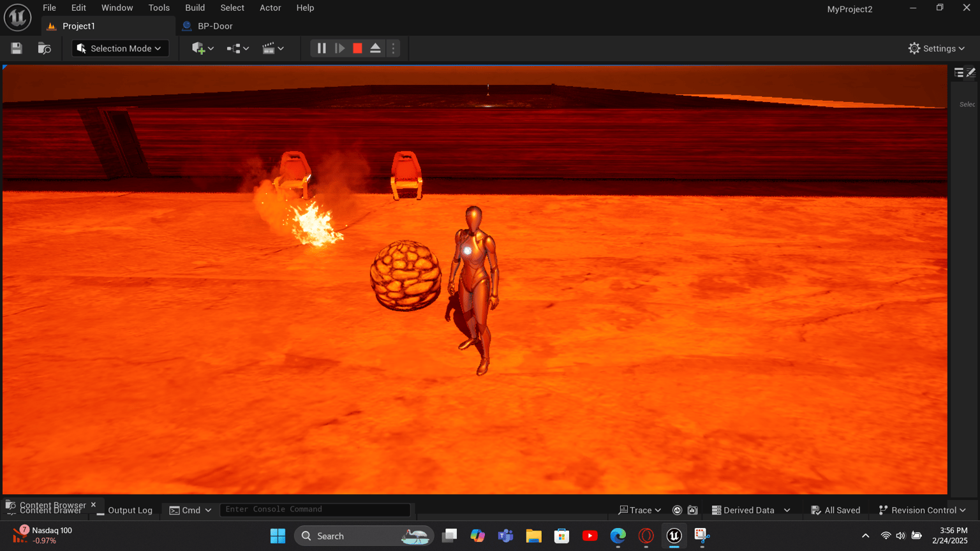Open the Help menu
Screen dimensions: 980x551
click(x=305, y=8)
